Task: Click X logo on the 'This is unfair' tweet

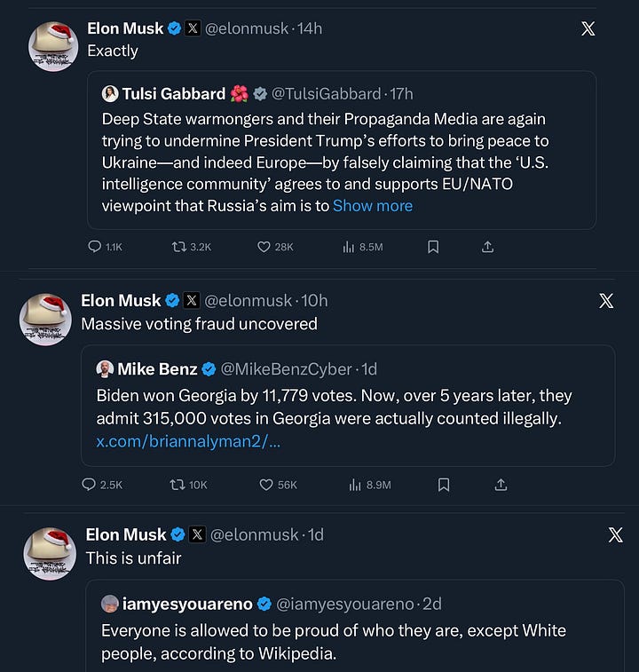Action: coord(616,534)
